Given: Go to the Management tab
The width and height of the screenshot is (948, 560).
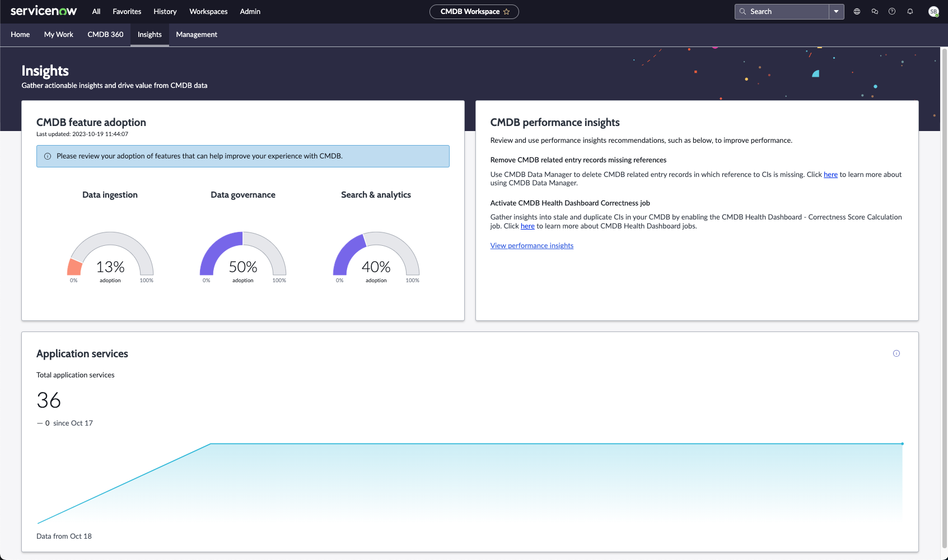Looking at the screenshot, I should tap(197, 35).
